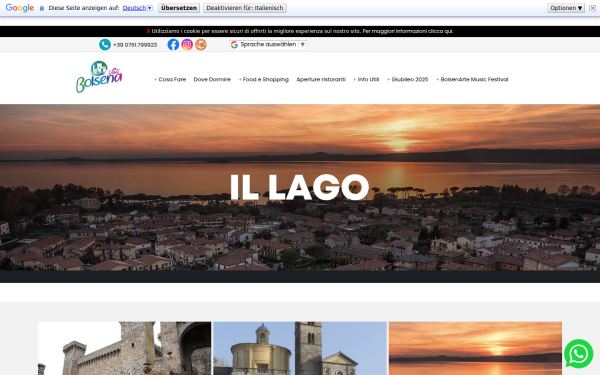Screen dimensions: 600x375
Task: Click the Übersetzen button
Action: (x=179, y=8)
